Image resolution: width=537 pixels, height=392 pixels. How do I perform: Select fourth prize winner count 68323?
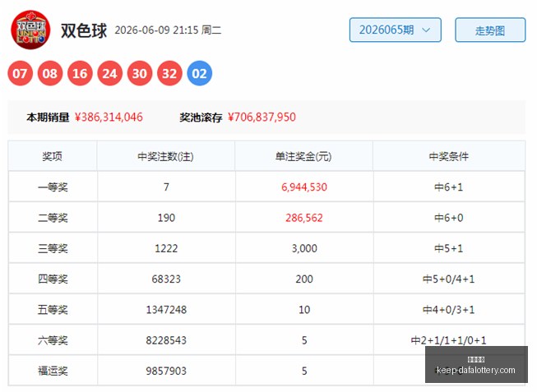[166, 279]
